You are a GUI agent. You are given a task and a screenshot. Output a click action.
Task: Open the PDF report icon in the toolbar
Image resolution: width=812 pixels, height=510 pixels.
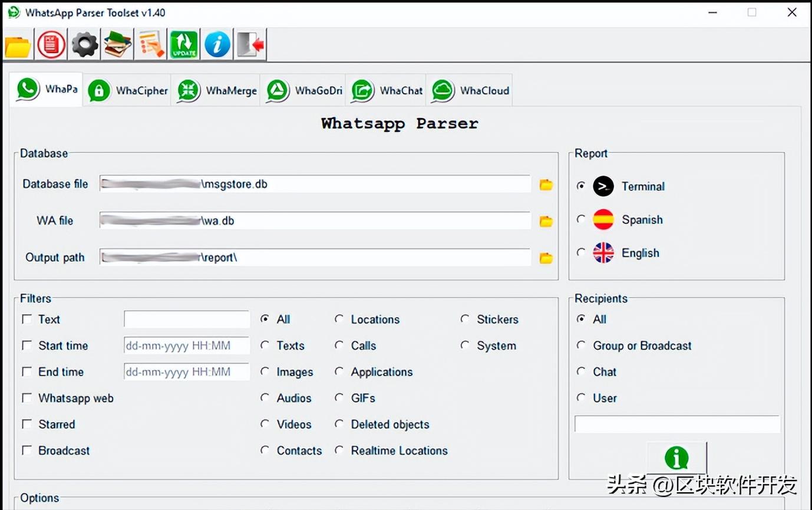click(50, 44)
